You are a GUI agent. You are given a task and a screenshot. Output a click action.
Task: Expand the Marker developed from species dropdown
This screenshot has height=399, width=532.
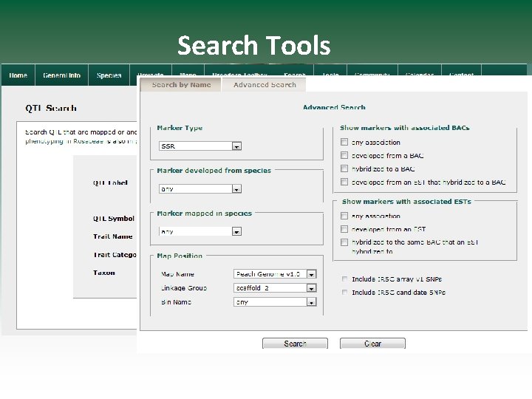pyautogui.click(x=200, y=188)
